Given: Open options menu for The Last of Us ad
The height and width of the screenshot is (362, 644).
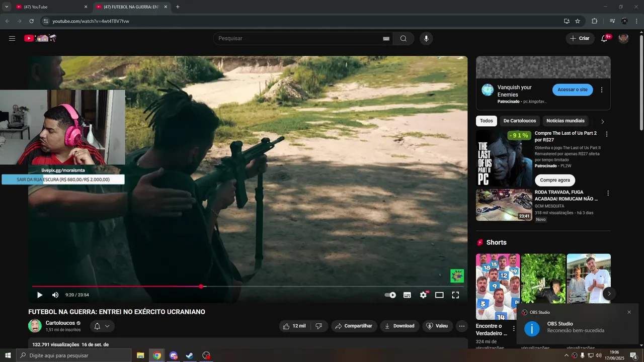Looking at the screenshot, I should 606,134.
